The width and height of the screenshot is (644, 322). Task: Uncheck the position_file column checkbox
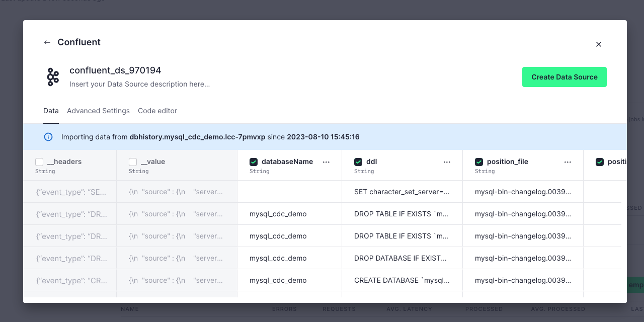[x=479, y=162]
